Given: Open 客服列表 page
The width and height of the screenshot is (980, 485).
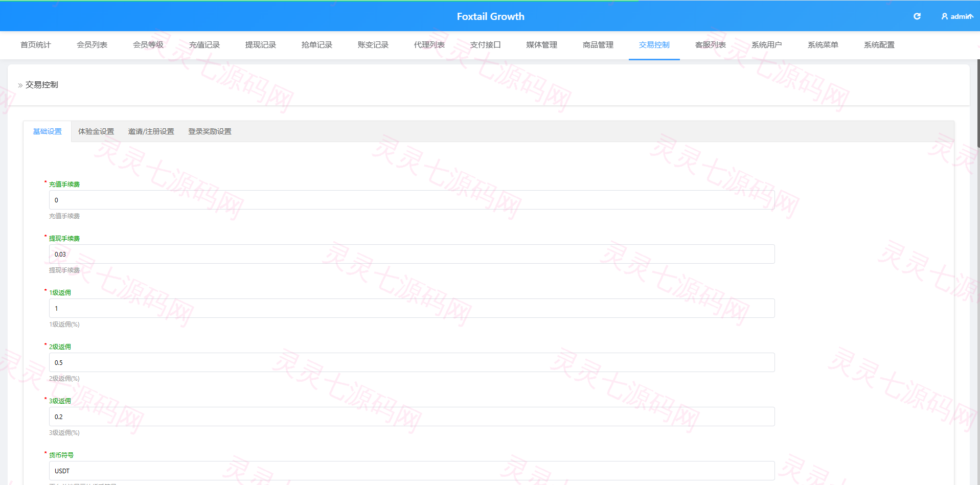Looking at the screenshot, I should (x=711, y=45).
